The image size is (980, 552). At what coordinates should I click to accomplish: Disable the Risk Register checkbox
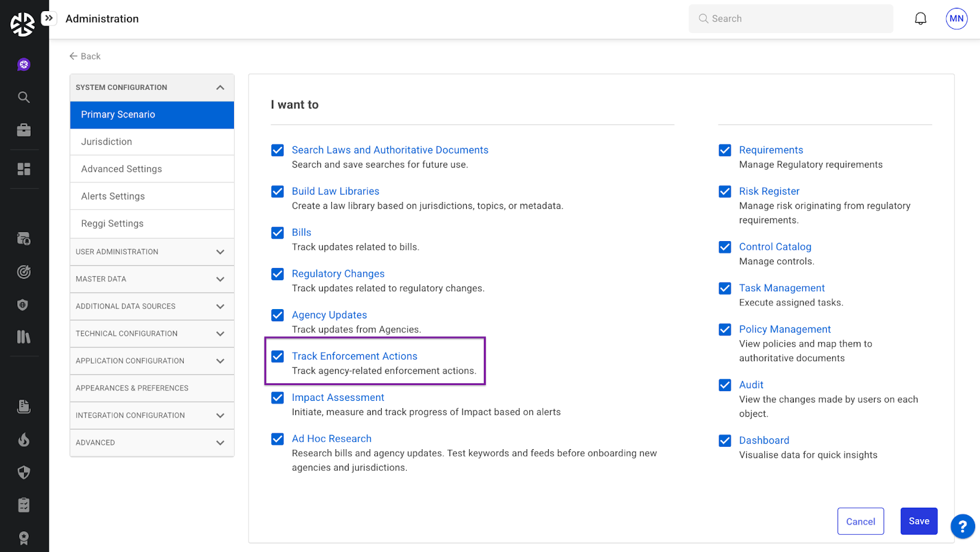[x=725, y=192]
